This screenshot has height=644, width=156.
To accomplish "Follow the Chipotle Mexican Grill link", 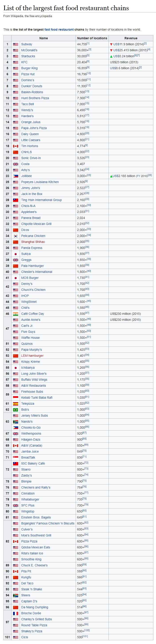I will click(36, 224).
